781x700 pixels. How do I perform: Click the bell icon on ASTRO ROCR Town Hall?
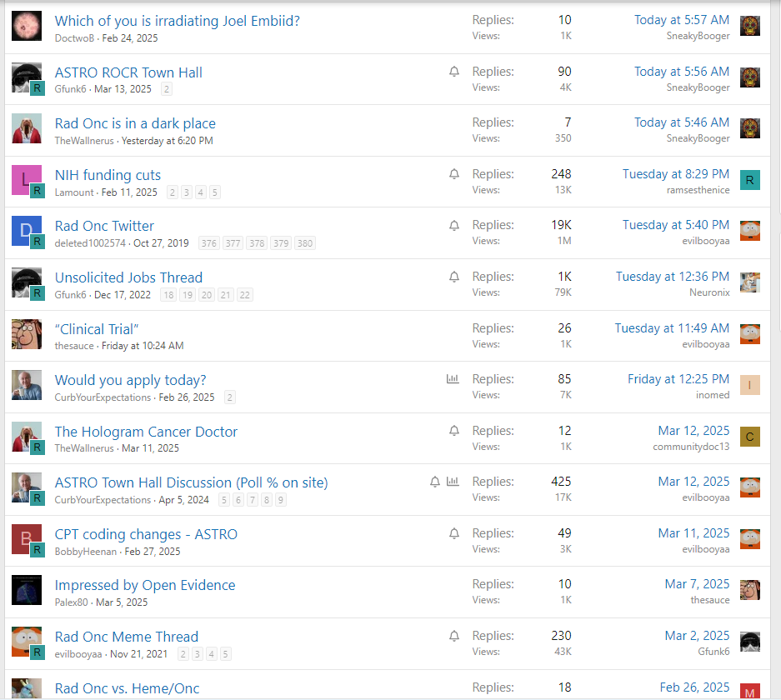coord(454,72)
